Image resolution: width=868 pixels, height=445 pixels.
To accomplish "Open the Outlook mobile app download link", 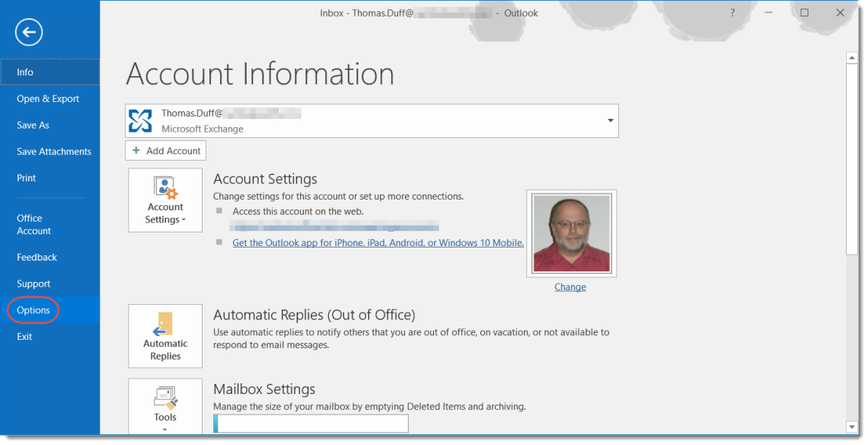I will pyautogui.click(x=378, y=242).
